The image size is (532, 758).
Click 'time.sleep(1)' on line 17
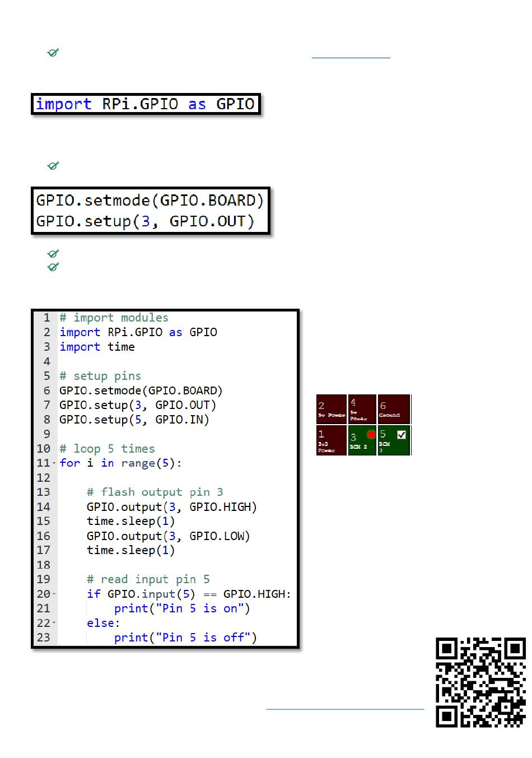131,550
